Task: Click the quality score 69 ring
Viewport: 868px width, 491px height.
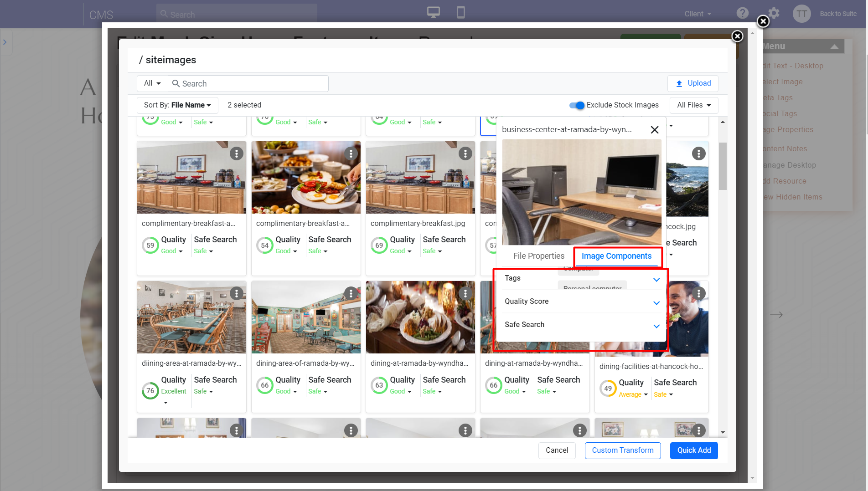Action: pyautogui.click(x=379, y=245)
